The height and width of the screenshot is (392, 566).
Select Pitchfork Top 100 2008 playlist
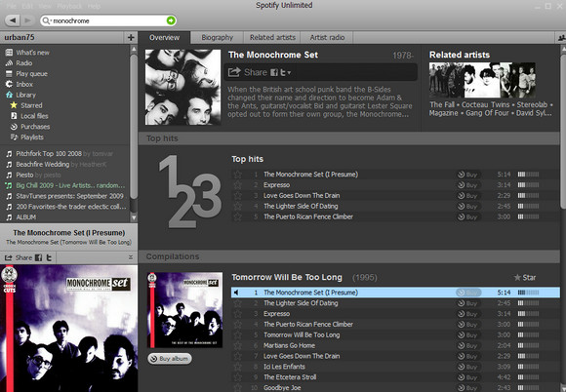(x=49, y=154)
